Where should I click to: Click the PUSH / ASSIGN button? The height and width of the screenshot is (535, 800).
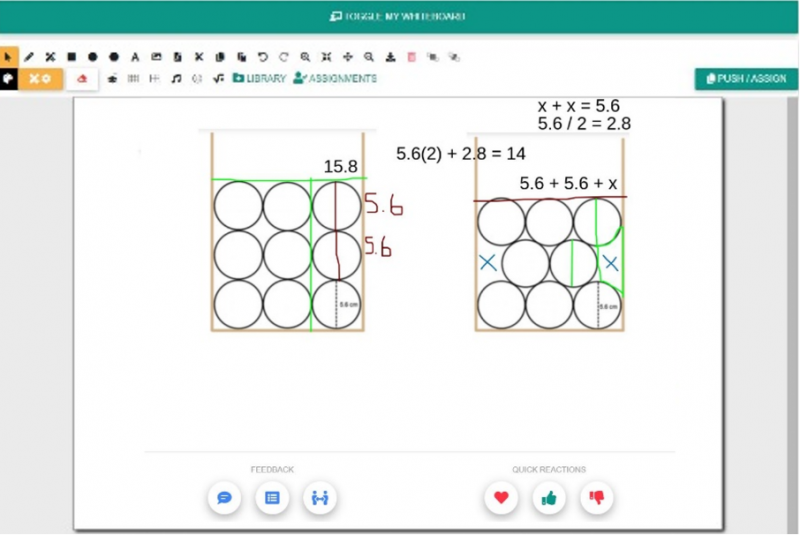click(x=746, y=79)
